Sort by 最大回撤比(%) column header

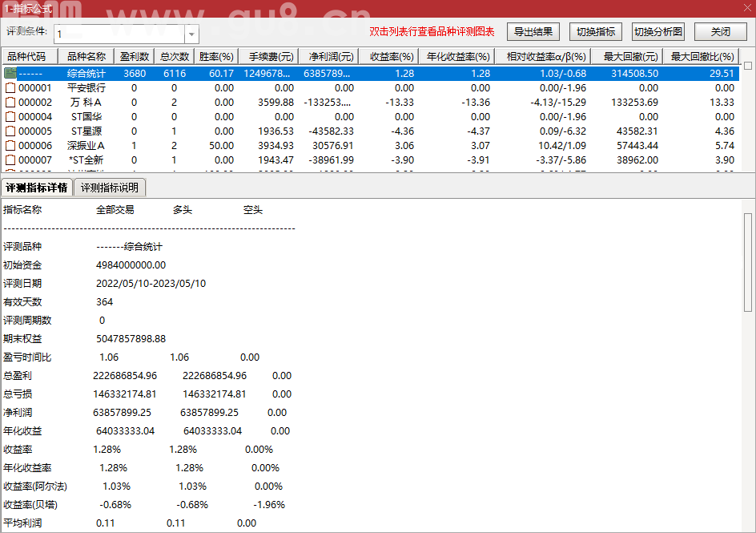(x=702, y=56)
